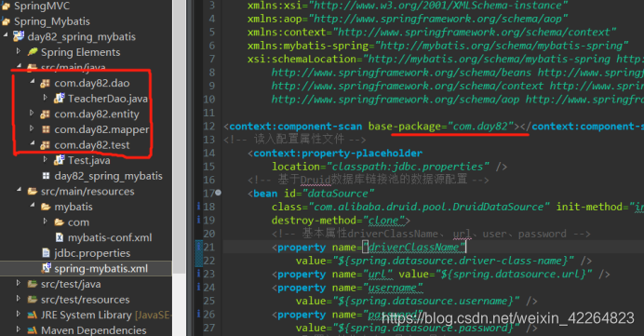Click the base-package attribute on line 12
Viewport: 644px width, 336px height.
[404, 126]
